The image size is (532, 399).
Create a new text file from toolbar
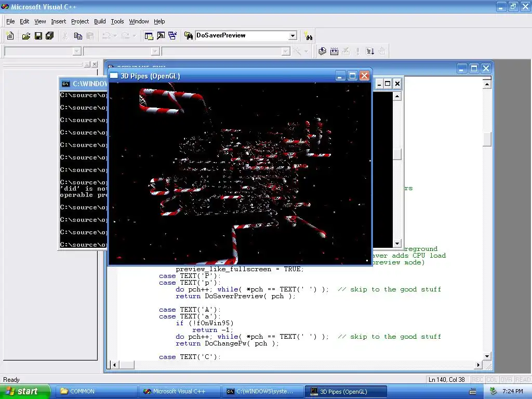pos(10,36)
